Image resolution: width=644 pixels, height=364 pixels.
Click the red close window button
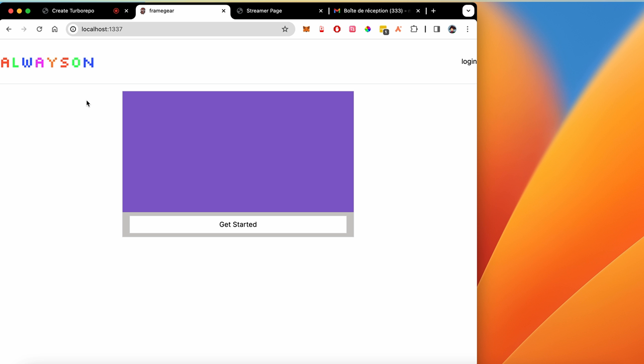click(11, 11)
